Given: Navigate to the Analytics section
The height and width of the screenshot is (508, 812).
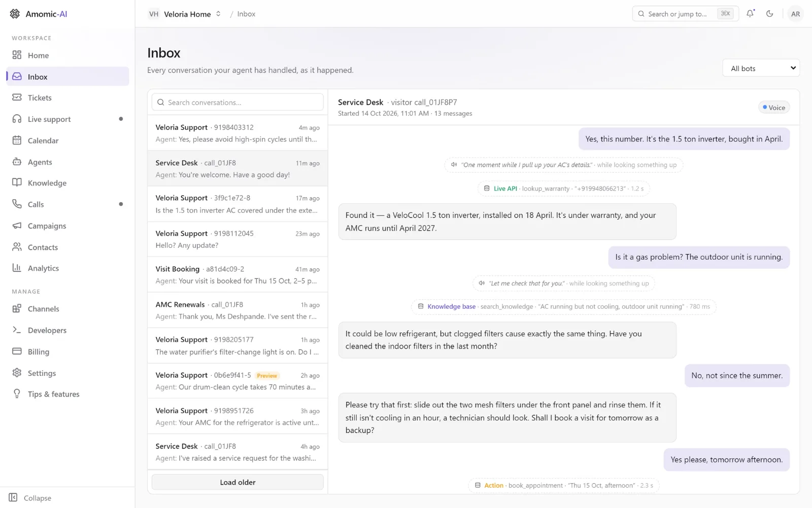Looking at the screenshot, I should click(67, 268).
